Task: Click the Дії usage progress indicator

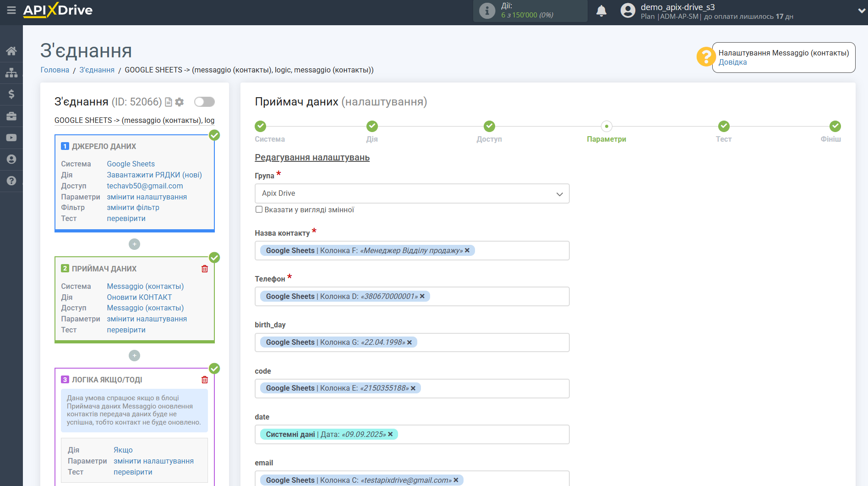Action: click(x=530, y=11)
